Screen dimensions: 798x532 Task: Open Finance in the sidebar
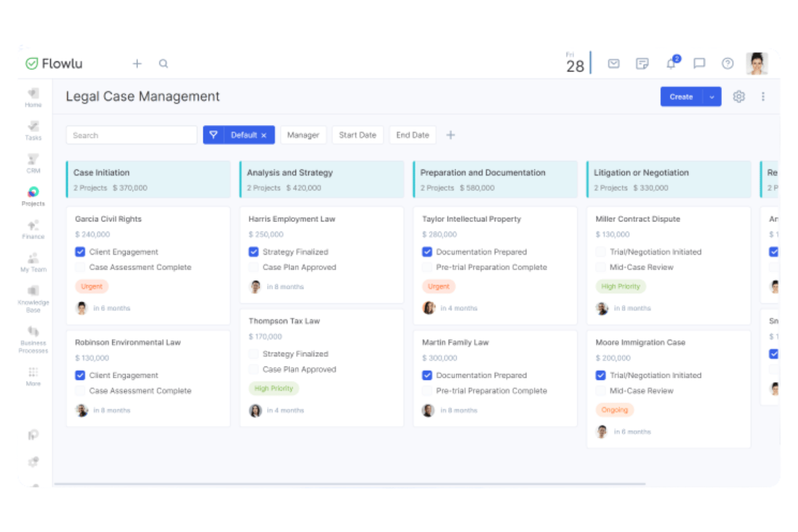33,229
